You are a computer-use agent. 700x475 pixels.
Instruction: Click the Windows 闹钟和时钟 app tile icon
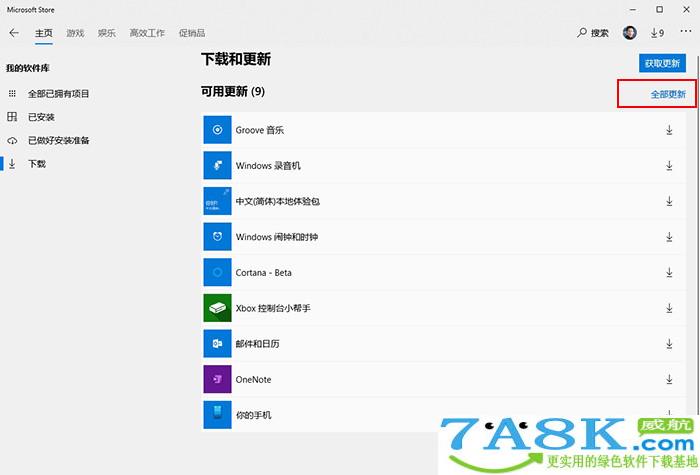[217, 237]
